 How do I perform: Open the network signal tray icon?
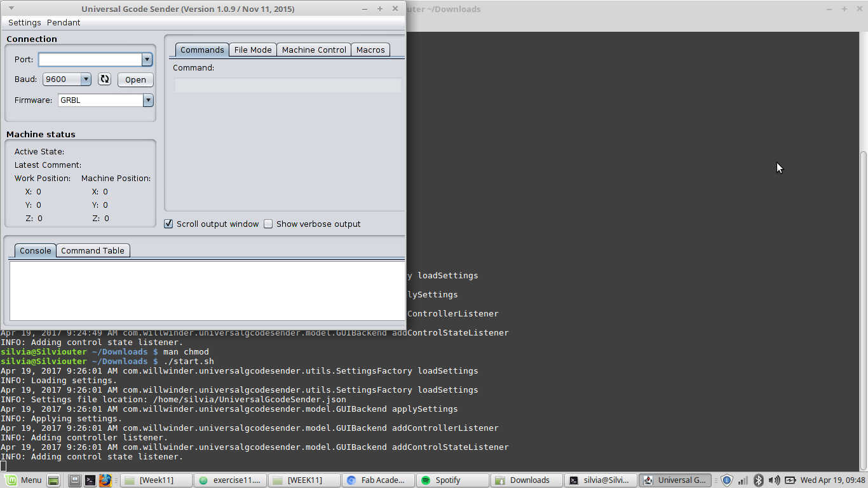click(x=743, y=480)
